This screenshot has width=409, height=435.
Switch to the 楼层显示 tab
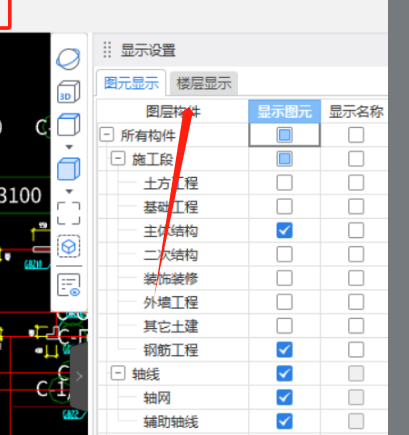[x=204, y=83]
